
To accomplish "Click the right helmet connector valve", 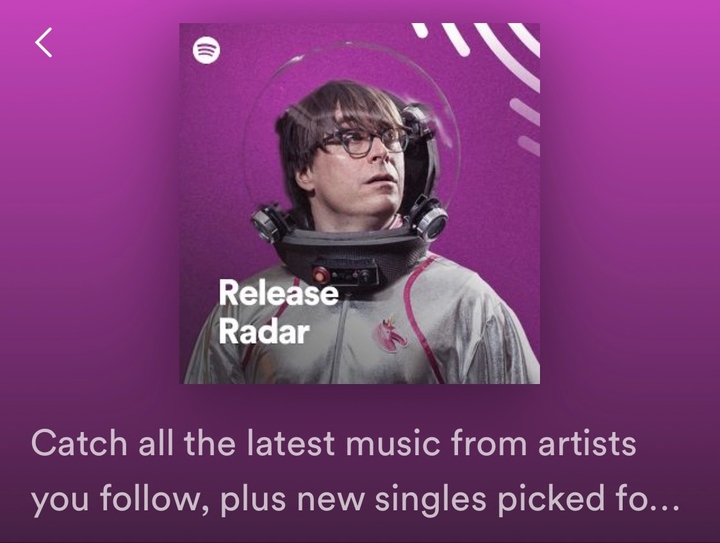I will pos(429,220).
